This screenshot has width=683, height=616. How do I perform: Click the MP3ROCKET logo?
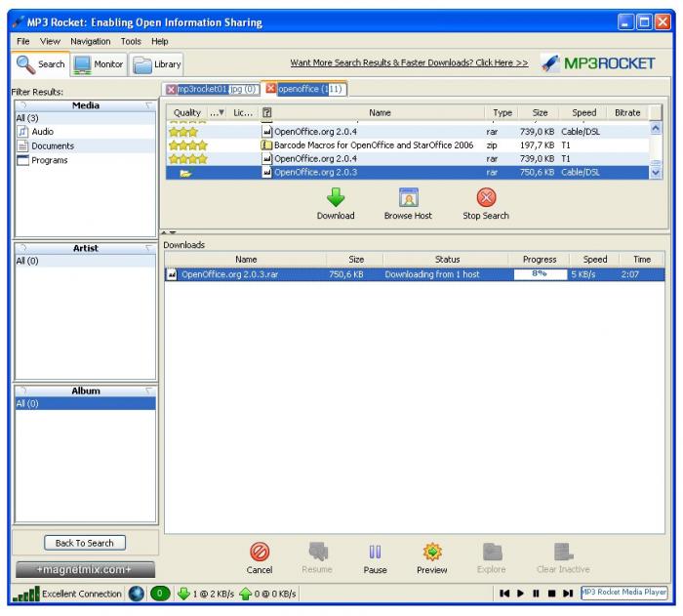pos(597,63)
